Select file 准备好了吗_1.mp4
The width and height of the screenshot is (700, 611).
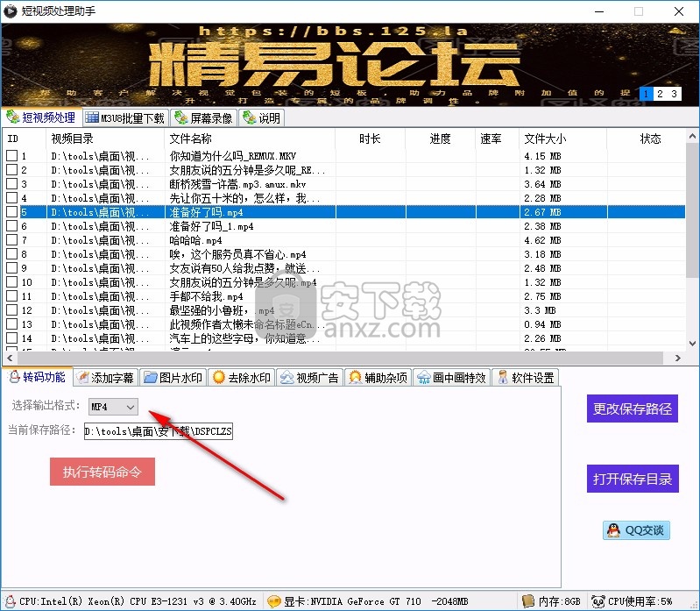212,226
